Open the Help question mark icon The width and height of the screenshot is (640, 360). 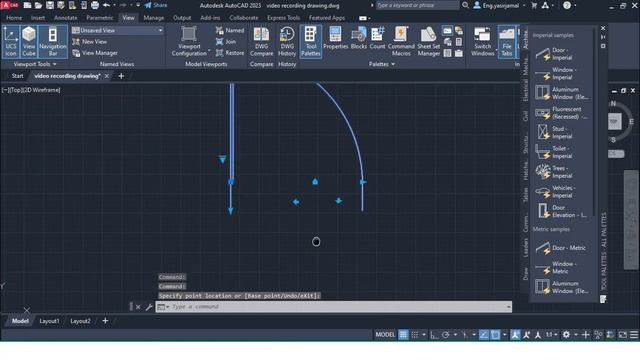tap(567, 5)
